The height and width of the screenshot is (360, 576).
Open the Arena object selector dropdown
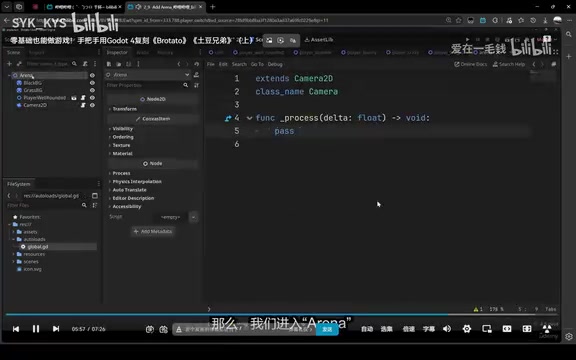pos(147,75)
